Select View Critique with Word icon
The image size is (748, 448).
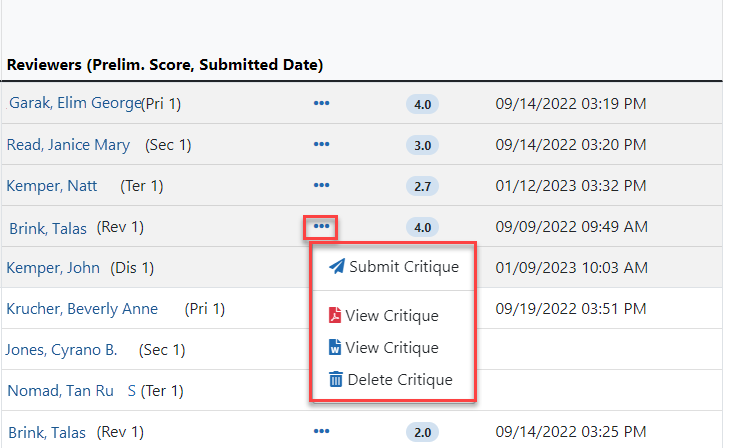click(384, 348)
